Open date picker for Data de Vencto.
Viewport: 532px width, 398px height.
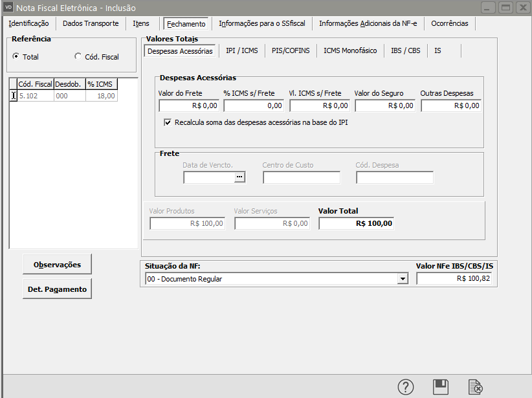tap(240, 177)
